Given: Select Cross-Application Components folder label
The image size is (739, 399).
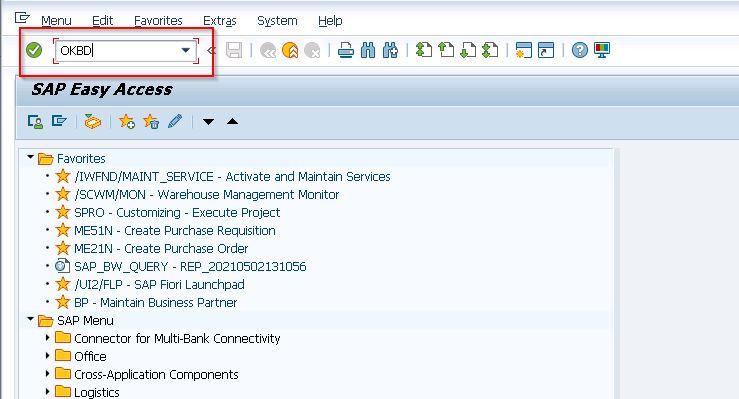Looking at the screenshot, I should (x=156, y=375).
